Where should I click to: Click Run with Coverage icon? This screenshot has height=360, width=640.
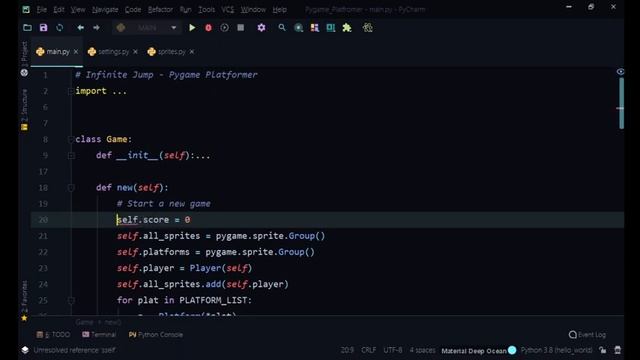(224, 28)
